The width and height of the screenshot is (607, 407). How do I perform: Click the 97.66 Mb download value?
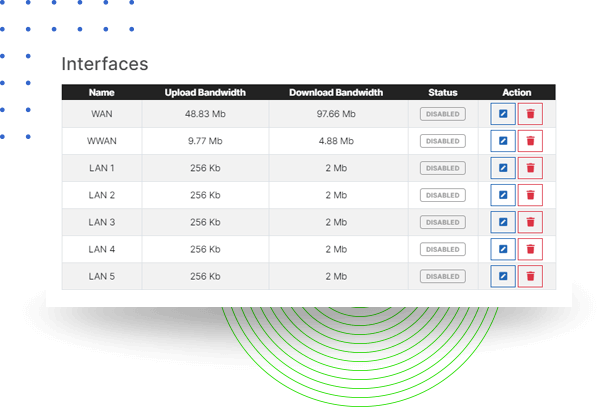click(x=336, y=114)
